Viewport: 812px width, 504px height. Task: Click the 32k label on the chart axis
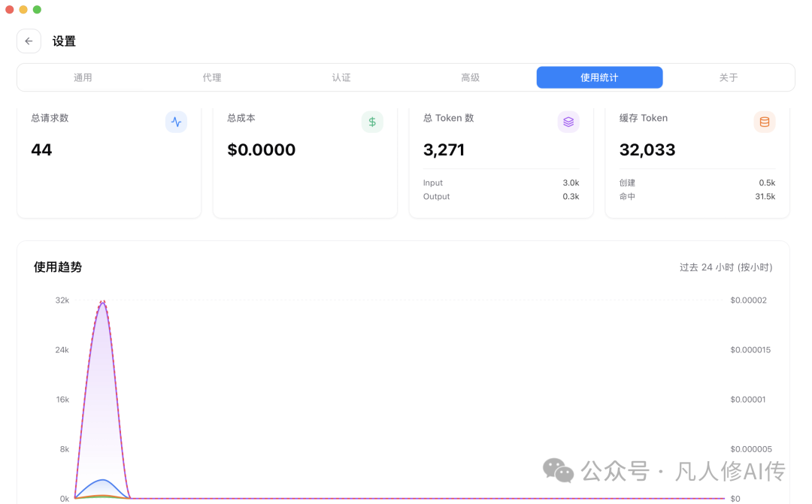[x=62, y=300]
